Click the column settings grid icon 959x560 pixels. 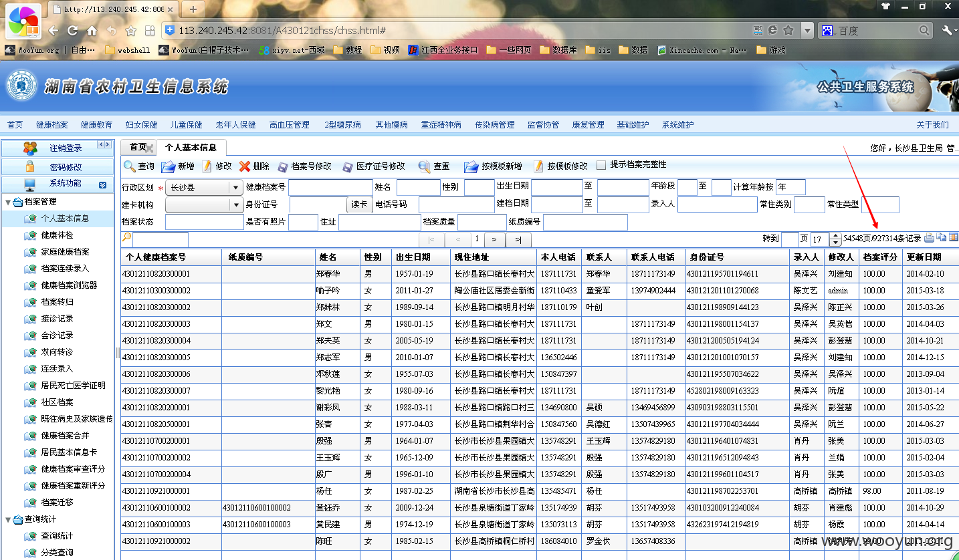tap(954, 238)
